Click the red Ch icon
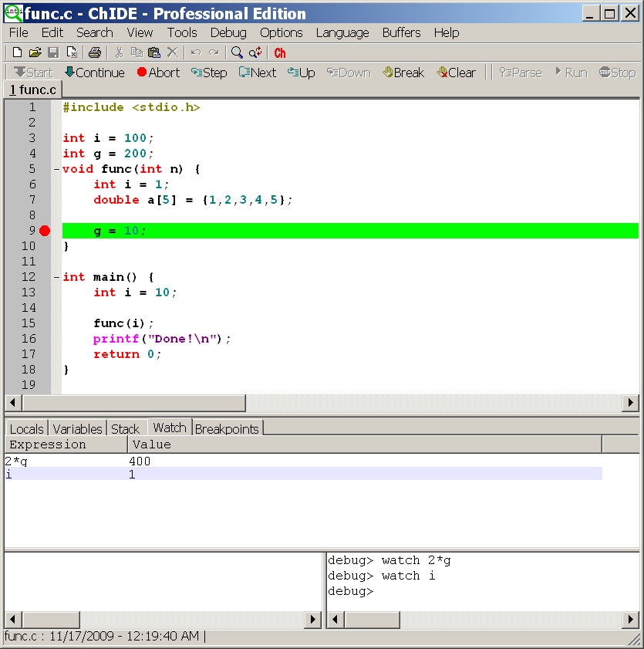 (x=279, y=52)
